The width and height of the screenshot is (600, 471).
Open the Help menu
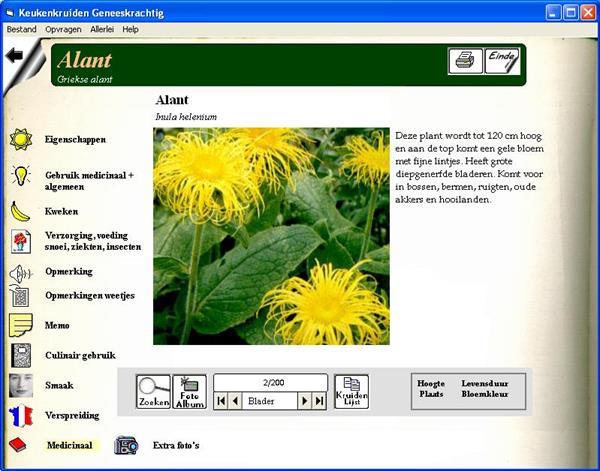[130, 29]
